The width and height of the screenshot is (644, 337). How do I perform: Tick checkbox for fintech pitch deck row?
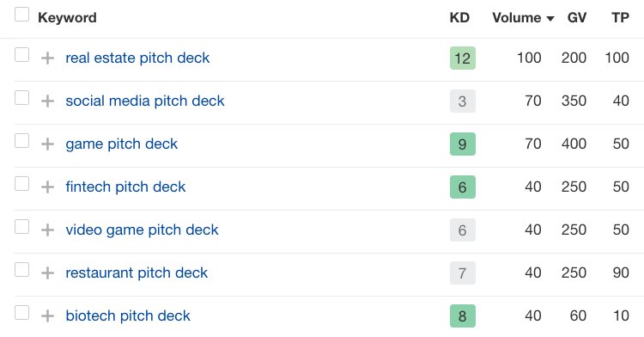[21, 184]
